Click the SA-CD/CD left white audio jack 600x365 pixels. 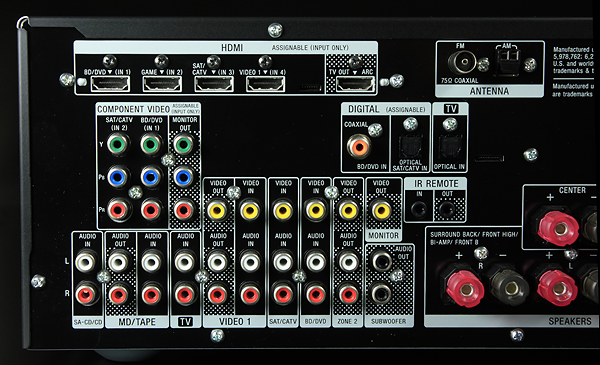[86, 262]
